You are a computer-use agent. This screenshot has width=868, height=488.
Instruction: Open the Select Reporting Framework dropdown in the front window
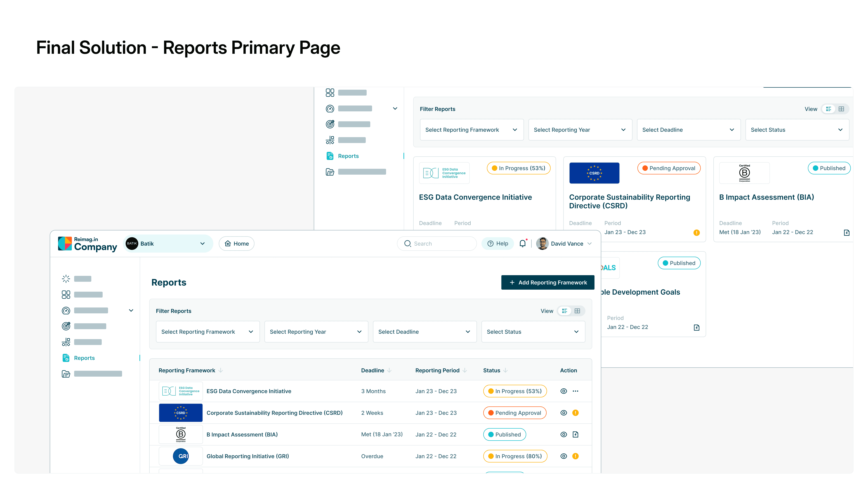click(208, 332)
